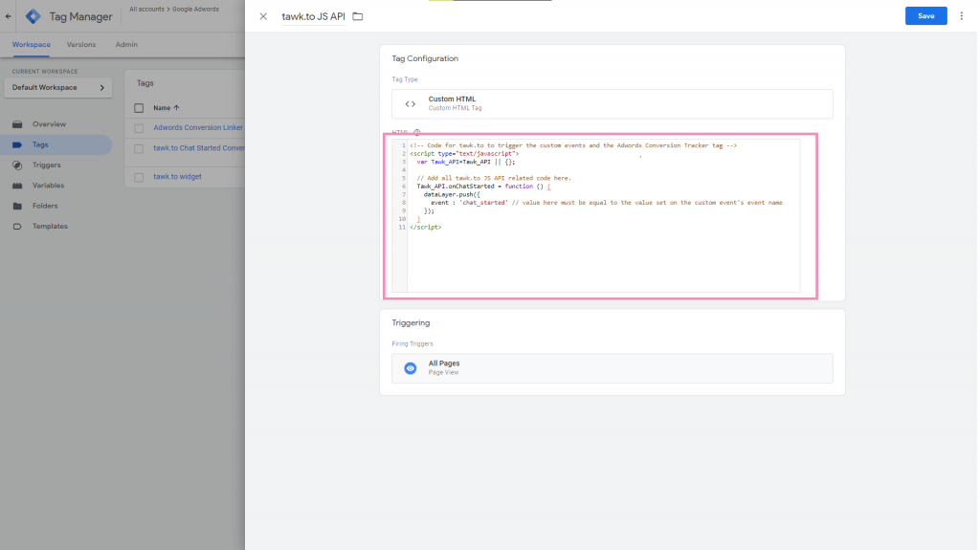This screenshot has width=980, height=550.
Task: Click the All Pages trigger eye icon
Action: [x=410, y=368]
